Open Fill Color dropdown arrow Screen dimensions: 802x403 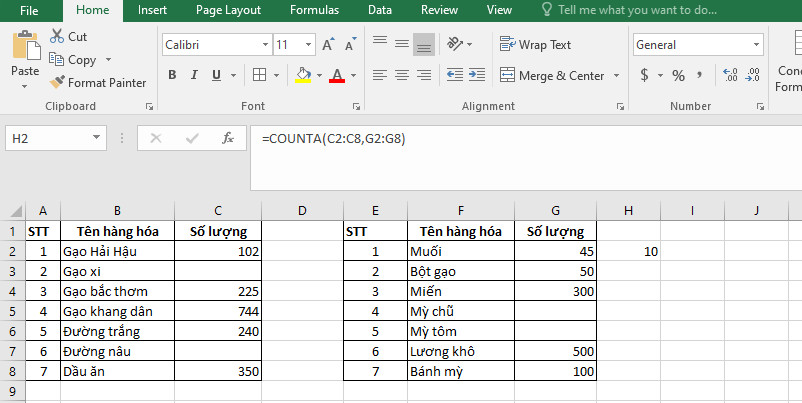pyautogui.click(x=320, y=76)
